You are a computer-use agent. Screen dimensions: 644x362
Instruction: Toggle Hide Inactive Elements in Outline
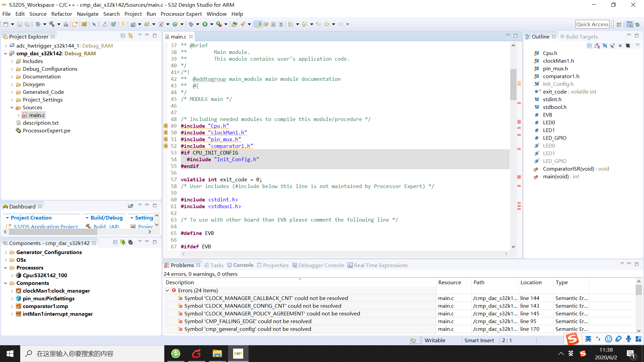pyautogui.click(x=628, y=46)
